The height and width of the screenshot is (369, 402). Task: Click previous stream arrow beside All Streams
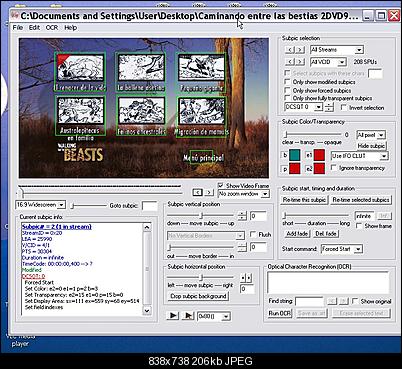click(290, 50)
